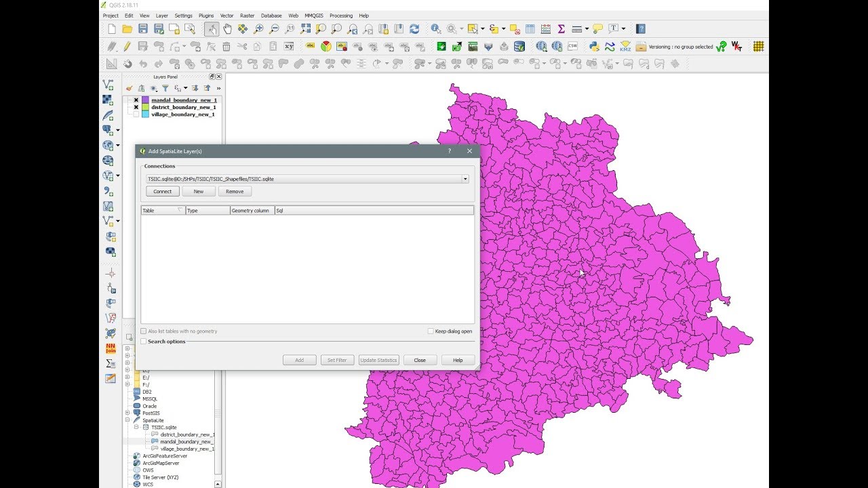The width and height of the screenshot is (868, 488).
Task: Open the text annotation dropdown arrow
Action: tap(623, 29)
